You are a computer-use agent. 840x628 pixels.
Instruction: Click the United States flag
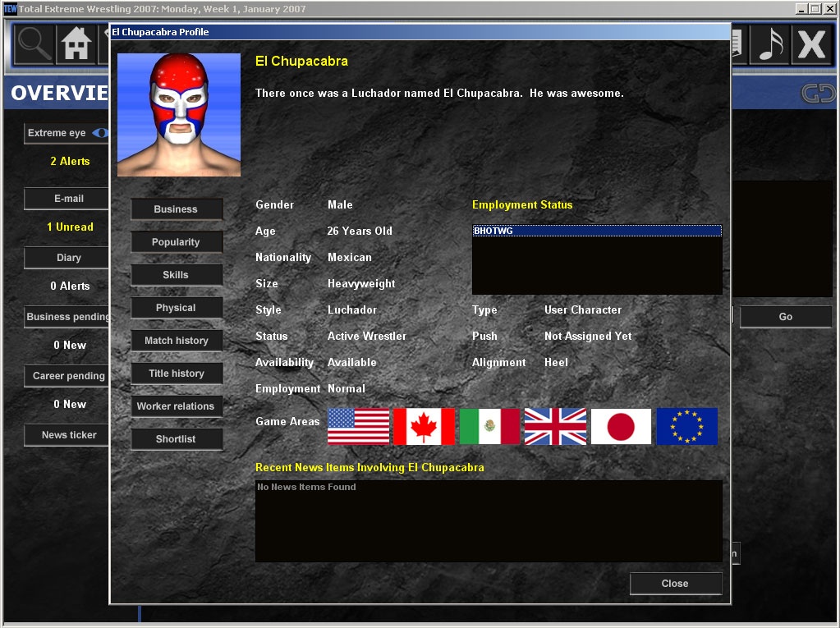point(358,427)
